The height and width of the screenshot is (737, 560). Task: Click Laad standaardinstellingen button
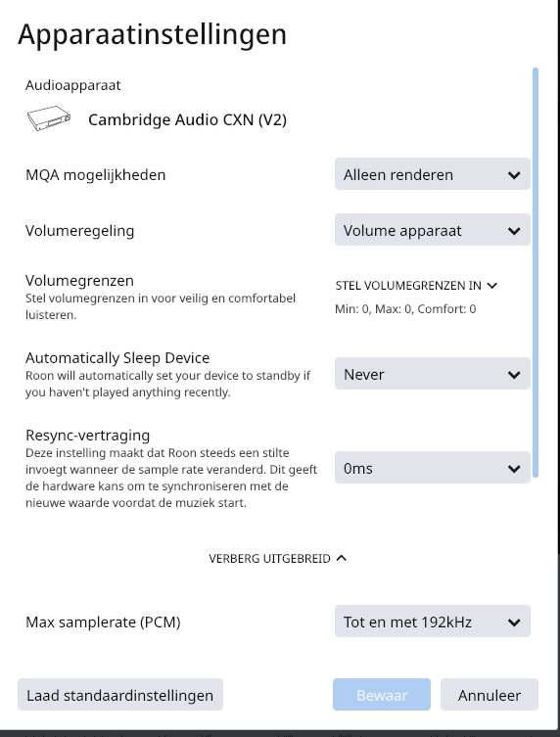119,695
